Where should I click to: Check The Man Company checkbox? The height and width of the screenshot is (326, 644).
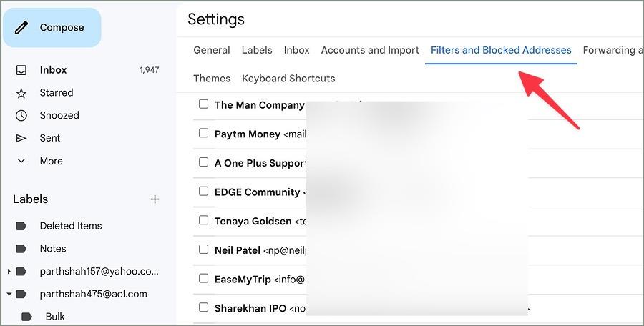click(203, 104)
